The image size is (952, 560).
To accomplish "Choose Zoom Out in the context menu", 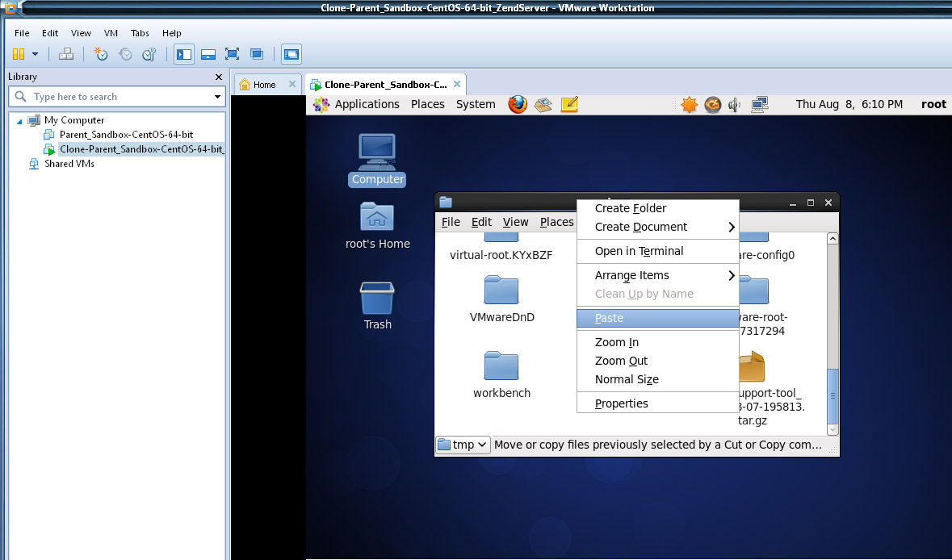I will tap(657, 361).
